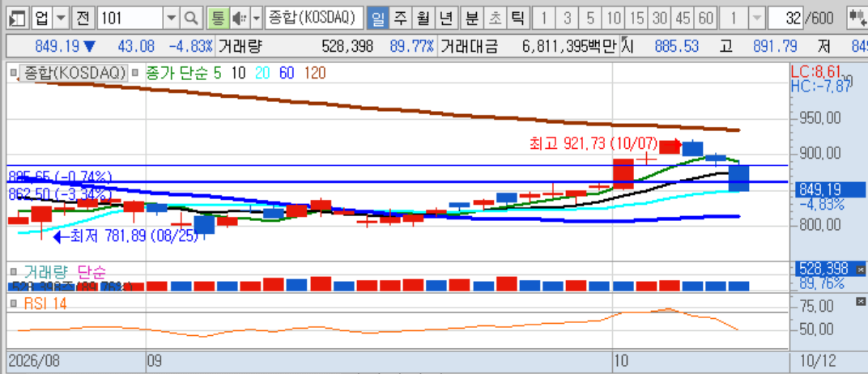This screenshot has width=868, height=374.
Task: Choose the 1 interval button
Action: pos(544,19)
